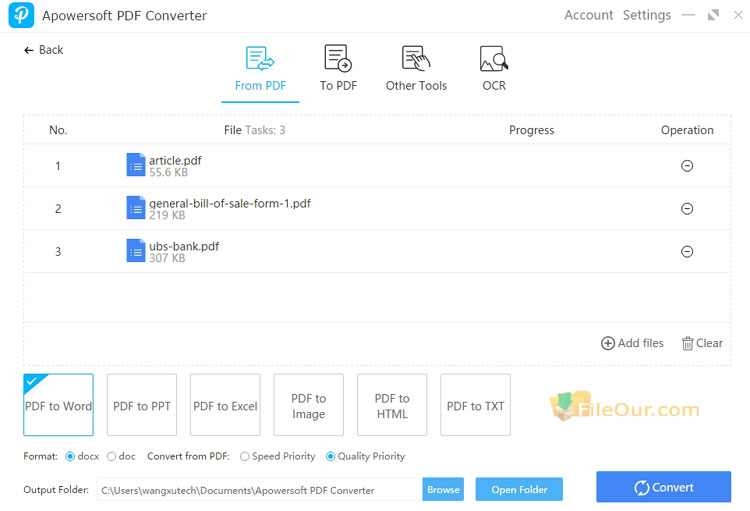The width and height of the screenshot is (750, 511).
Task: Remove article.pdf using its minus icon
Action: [x=687, y=166]
